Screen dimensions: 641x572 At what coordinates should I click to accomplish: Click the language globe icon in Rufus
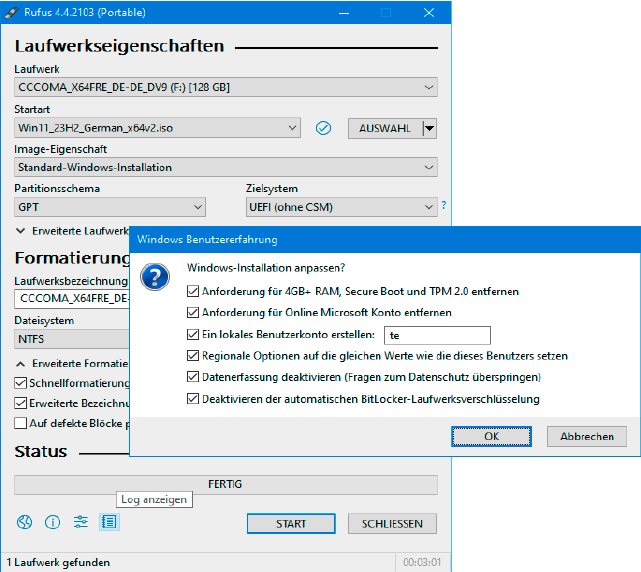pyautogui.click(x=24, y=522)
